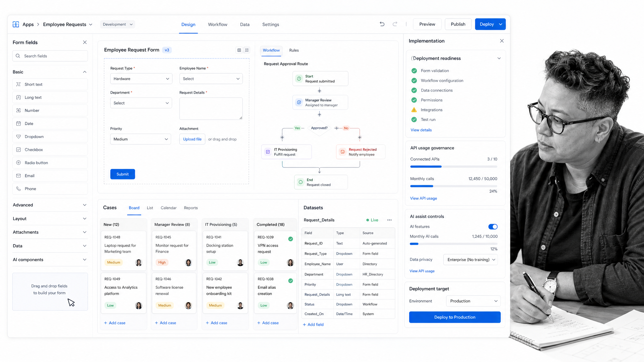Collapse the Deployment readiness section

pos(499,58)
